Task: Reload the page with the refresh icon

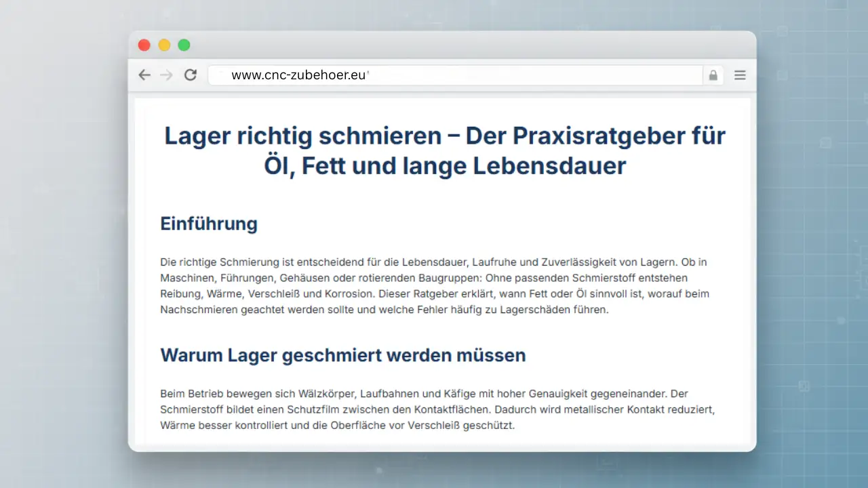Action: point(191,75)
